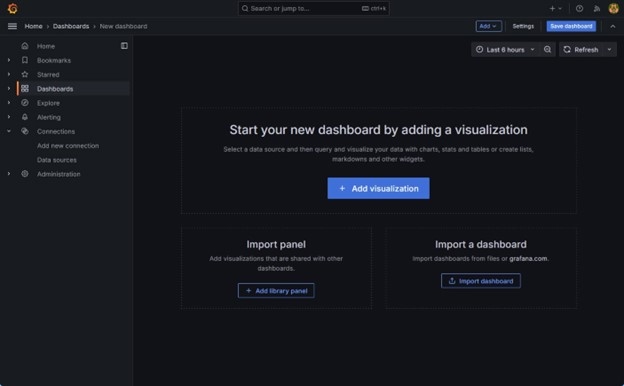Click the Refresh dashboard button
This screenshot has height=386, width=624.
click(x=581, y=49)
